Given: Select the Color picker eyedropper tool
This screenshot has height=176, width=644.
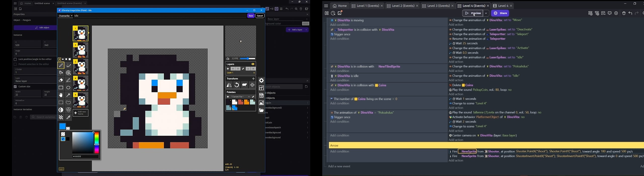Looking at the screenshot, I should [x=68, y=117].
